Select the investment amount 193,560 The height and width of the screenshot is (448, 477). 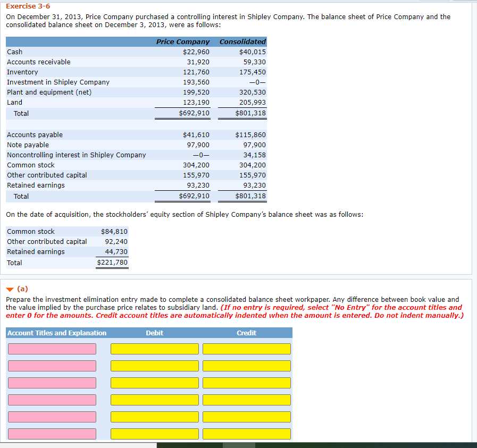(196, 82)
